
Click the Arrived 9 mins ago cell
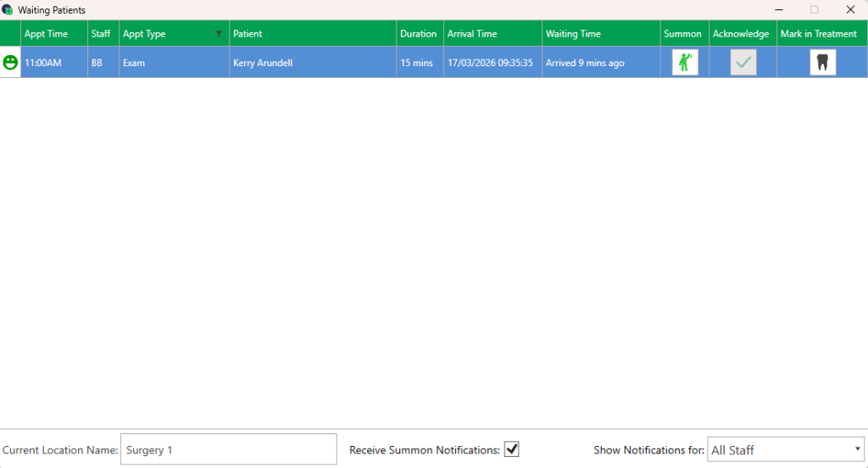585,64
